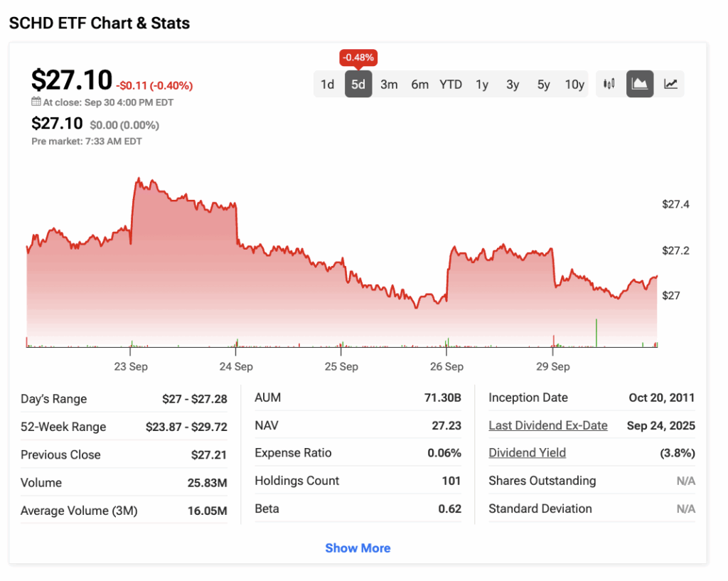Image resolution: width=728 pixels, height=581 pixels.
Task: Click the 23 Sep date on chart axis
Action: pyautogui.click(x=131, y=367)
